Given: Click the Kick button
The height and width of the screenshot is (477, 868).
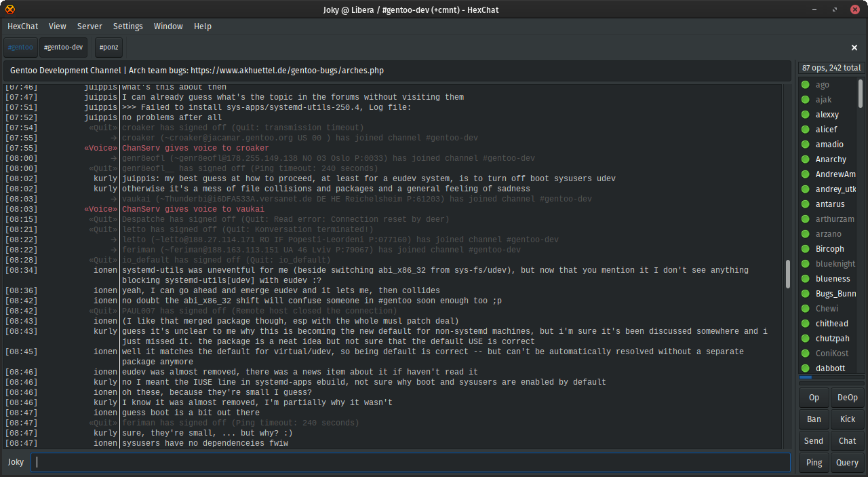Looking at the screenshot, I should coord(848,419).
